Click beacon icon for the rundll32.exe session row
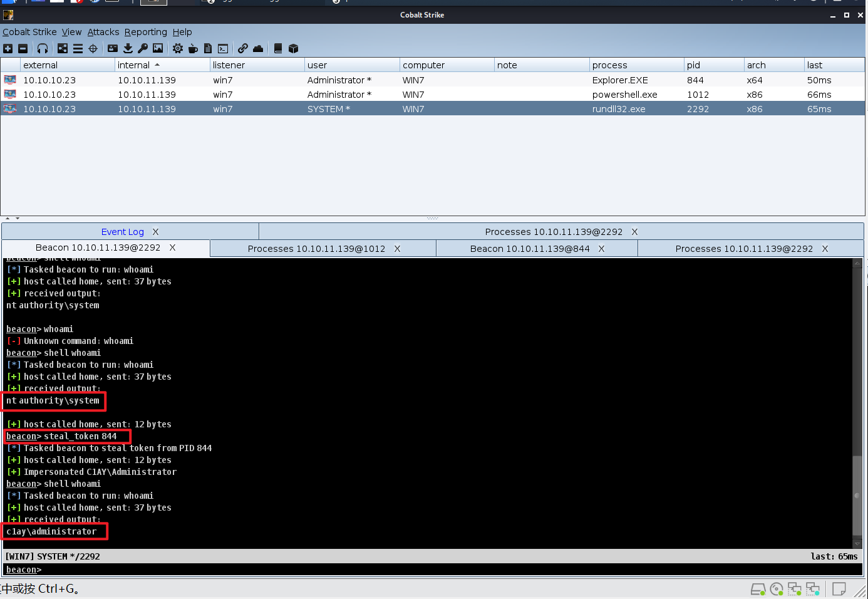 [10, 108]
